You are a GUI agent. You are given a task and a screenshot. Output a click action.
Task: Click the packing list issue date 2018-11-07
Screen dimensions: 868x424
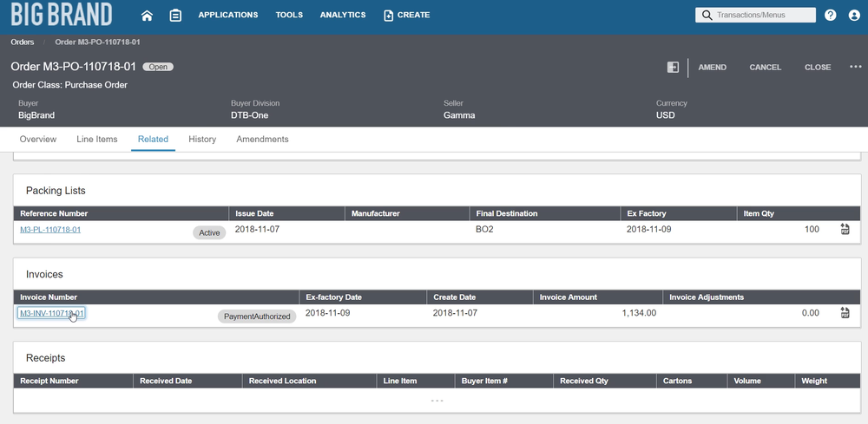click(x=258, y=229)
